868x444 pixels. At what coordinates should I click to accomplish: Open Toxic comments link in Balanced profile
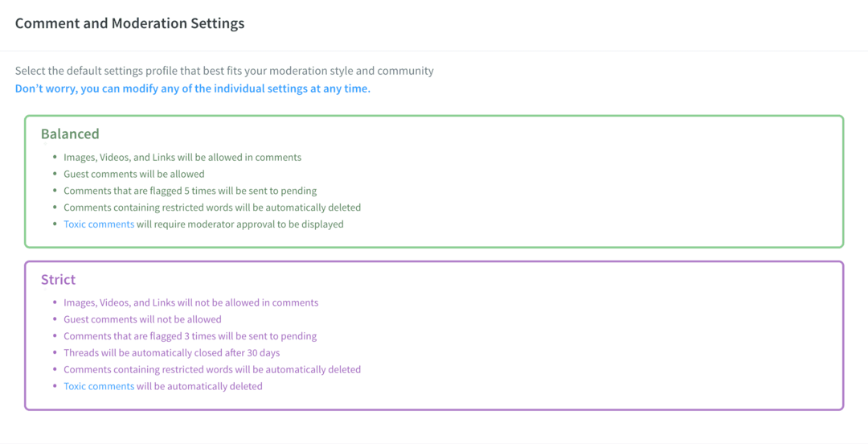tap(99, 224)
